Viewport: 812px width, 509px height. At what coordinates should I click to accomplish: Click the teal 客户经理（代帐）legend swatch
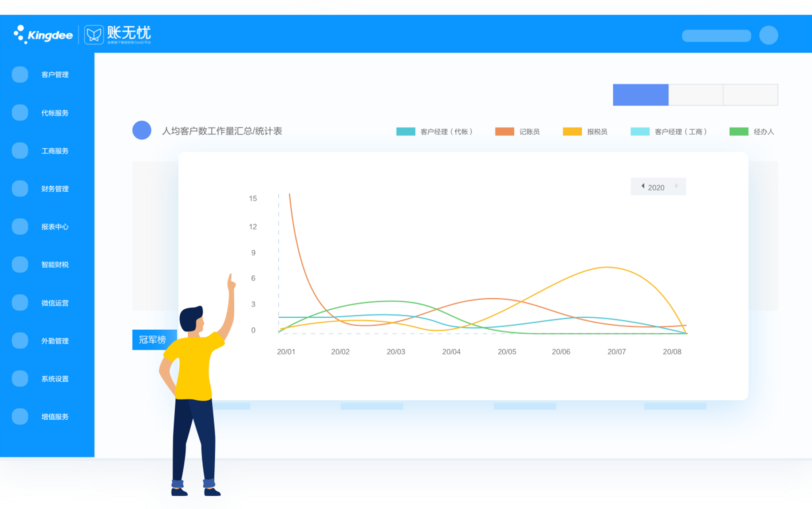point(406,132)
